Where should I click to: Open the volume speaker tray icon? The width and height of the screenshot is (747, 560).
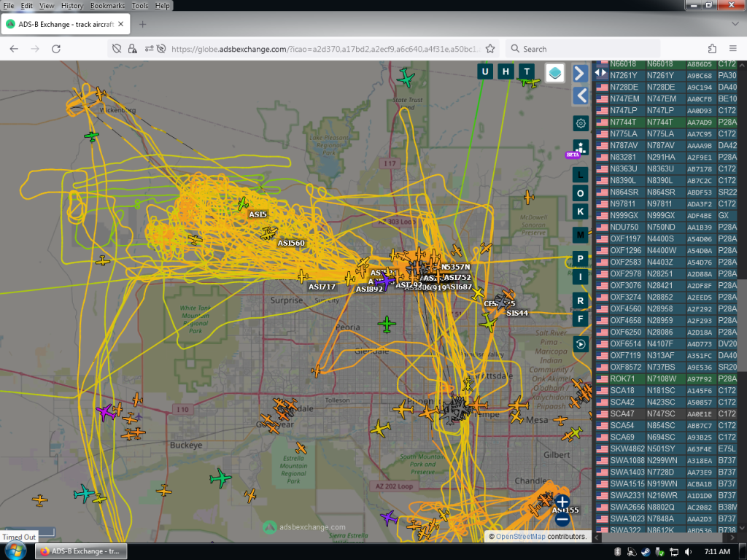(688, 552)
